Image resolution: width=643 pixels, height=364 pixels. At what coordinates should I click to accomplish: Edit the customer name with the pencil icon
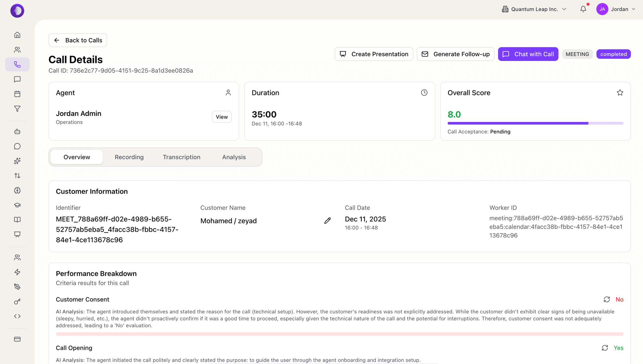(x=328, y=220)
